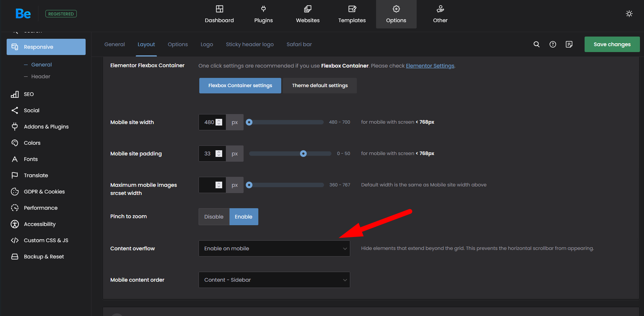The height and width of the screenshot is (316, 644).
Task: Click Maximum mobile images srcset stepper arrows
Action: pos(219,185)
